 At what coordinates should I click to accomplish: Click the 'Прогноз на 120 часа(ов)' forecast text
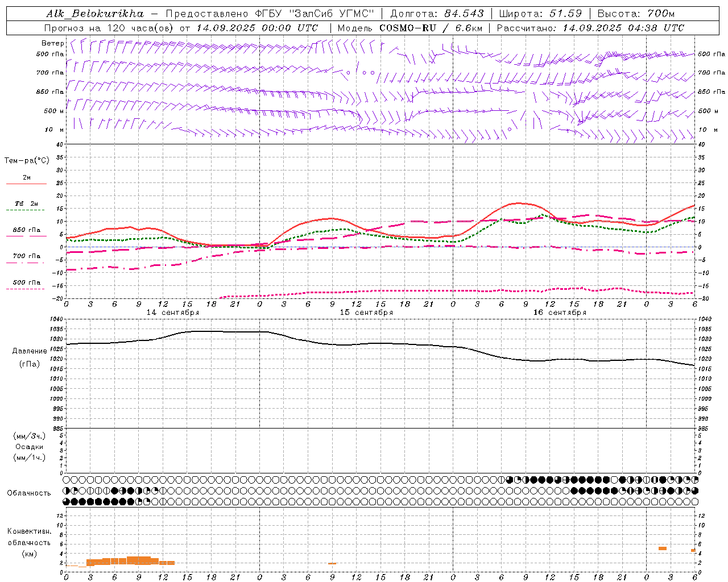pyautogui.click(x=109, y=28)
